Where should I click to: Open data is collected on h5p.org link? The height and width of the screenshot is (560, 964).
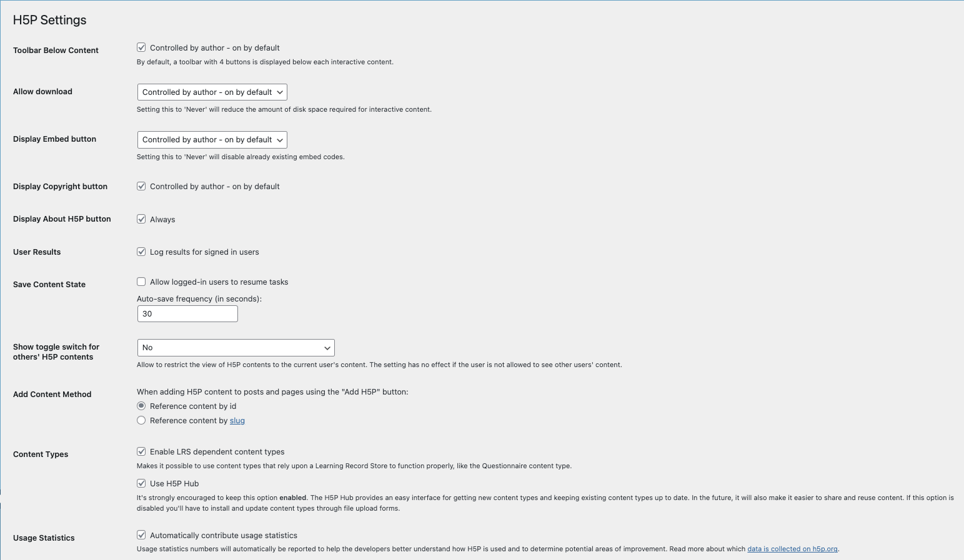[792, 549]
